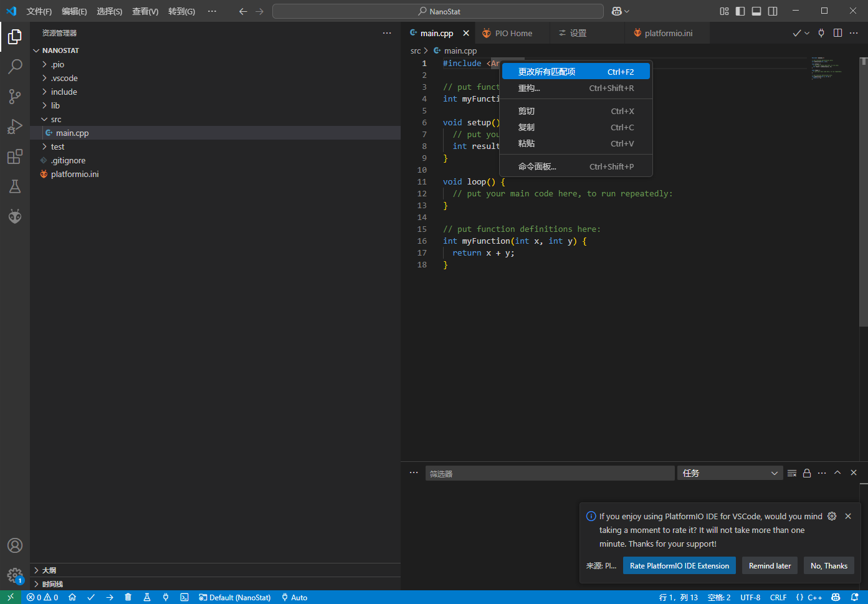Expand the .vscode folder
Image resolution: width=868 pixels, height=604 pixels.
click(x=215, y=78)
